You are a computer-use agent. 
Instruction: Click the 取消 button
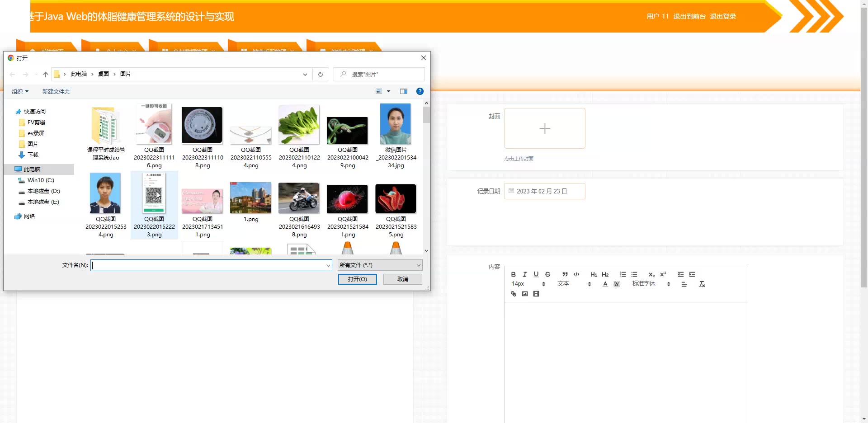(x=403, y=279)
